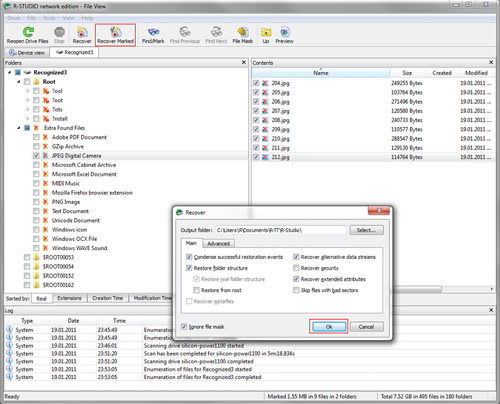Expand the ?nstall folder node
The image size is (500, 404).
tap(28, 119)
